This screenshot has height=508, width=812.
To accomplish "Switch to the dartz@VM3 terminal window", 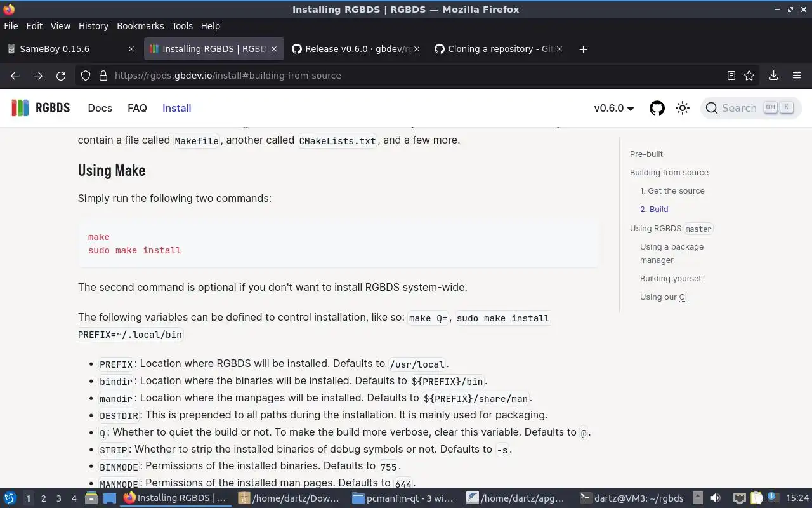I will [633, 498].
